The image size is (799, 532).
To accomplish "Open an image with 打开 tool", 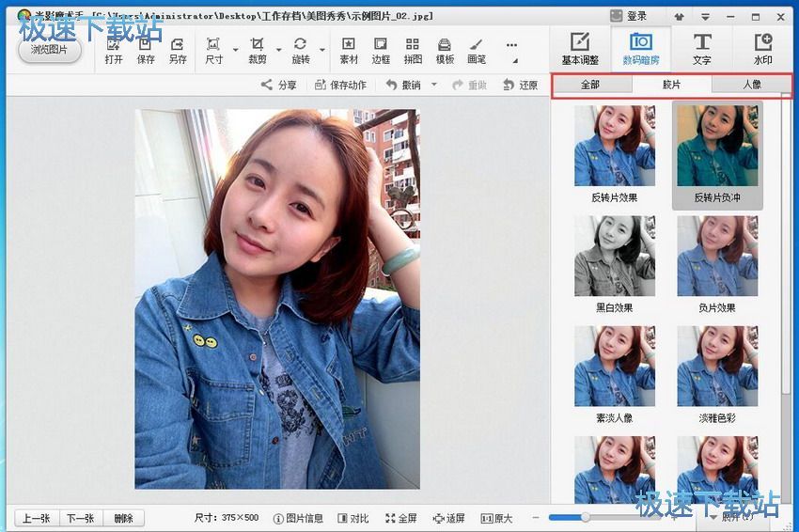I will pyautogui.click(x=114, y=51).
